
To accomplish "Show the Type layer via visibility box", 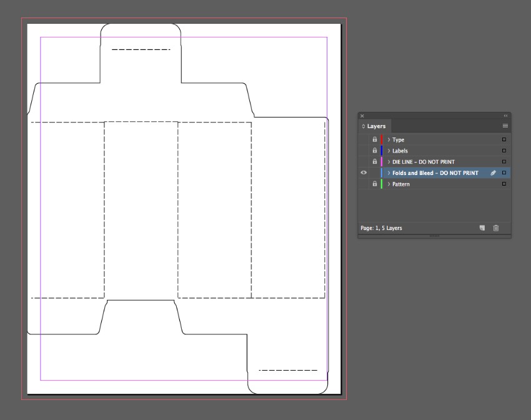I will point(364,140).
